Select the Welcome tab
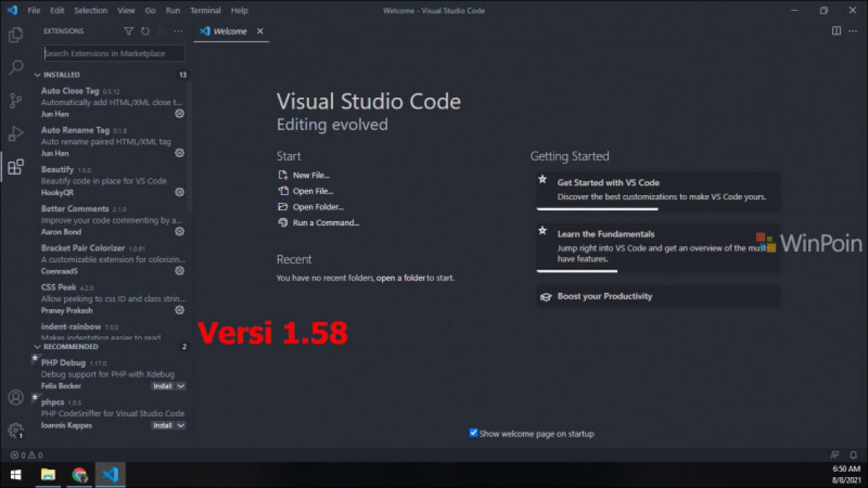The height and width of the screenshot is (488, 868). pyautogui.click(x=230, y=31)
